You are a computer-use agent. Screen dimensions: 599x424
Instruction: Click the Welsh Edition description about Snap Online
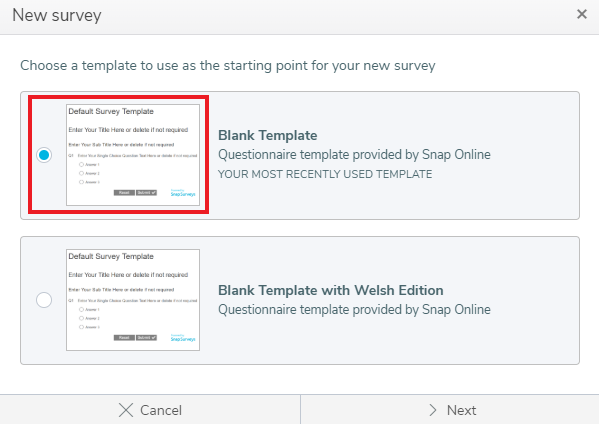(x=354, y=310)
